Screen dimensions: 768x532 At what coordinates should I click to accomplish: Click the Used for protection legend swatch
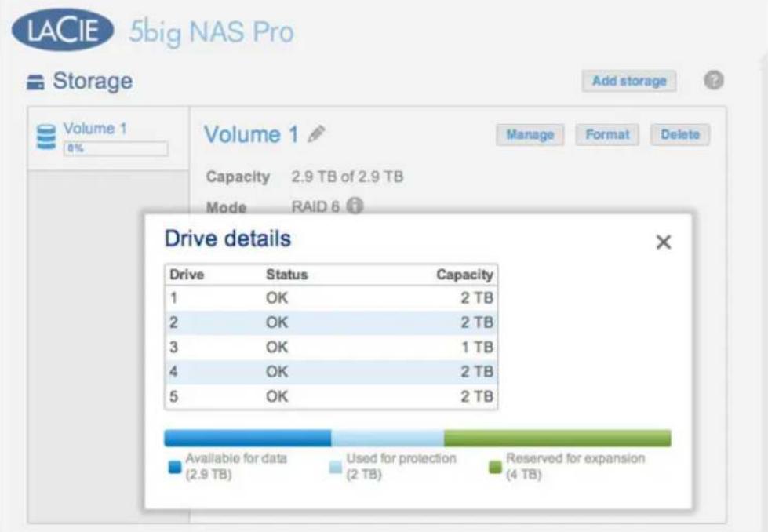pyautogui.click(x=336, y=468)
